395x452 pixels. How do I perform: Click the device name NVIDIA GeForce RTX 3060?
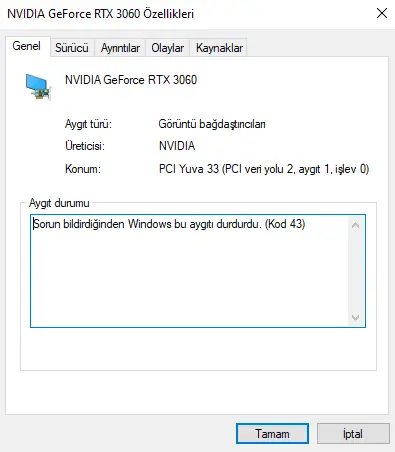coord(131,80)
